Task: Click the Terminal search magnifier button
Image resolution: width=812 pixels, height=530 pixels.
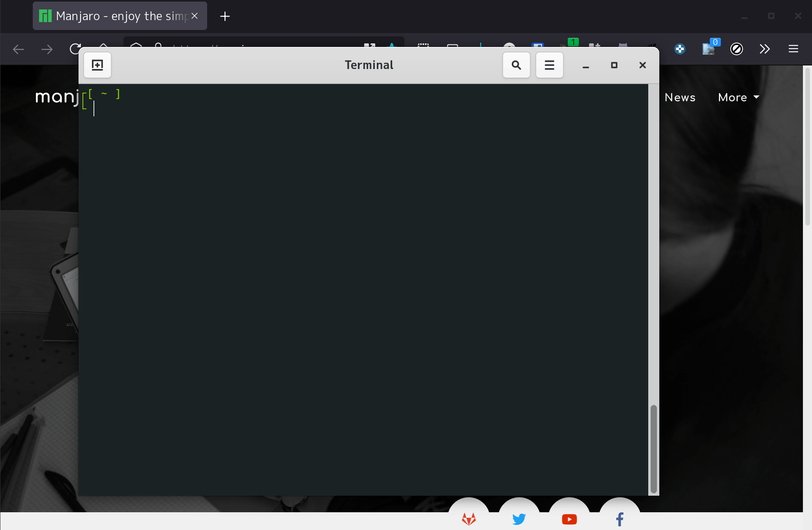Action: point(516,65)
